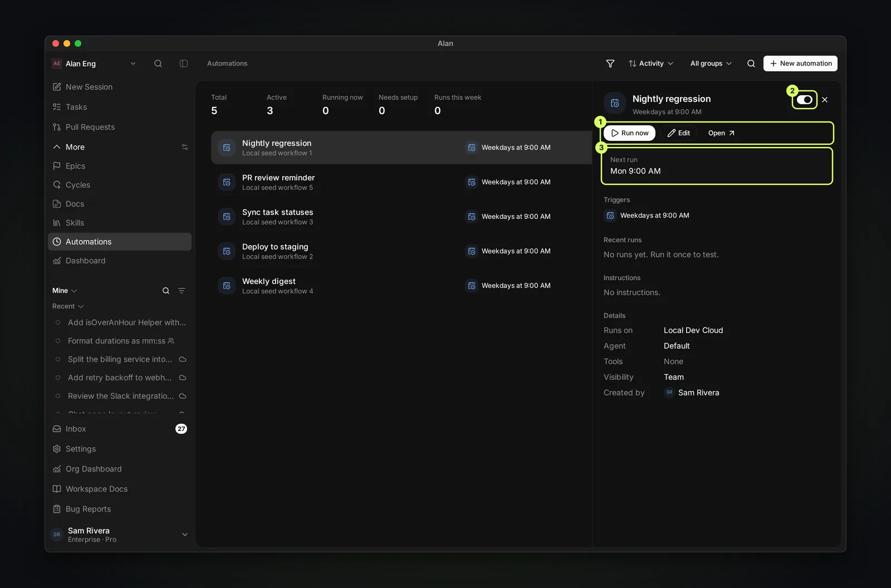Edit the Nightly regression automation
Viewport: 891px width, 588px height.
[x=679, y=133]
